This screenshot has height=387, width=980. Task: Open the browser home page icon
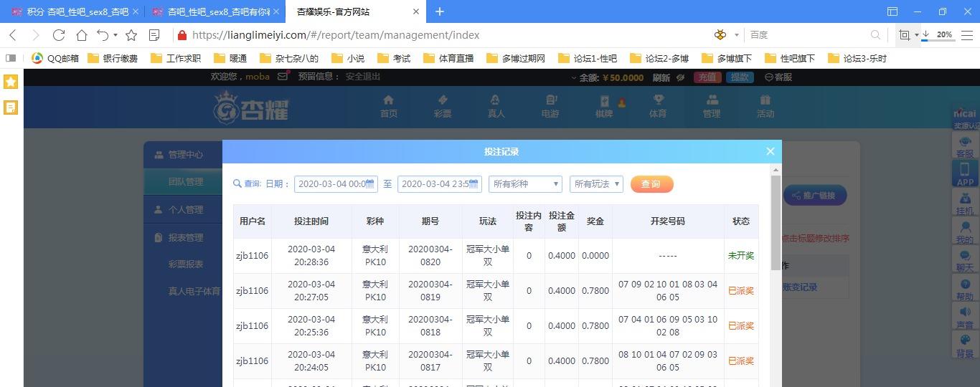click(x=82, y=34)
